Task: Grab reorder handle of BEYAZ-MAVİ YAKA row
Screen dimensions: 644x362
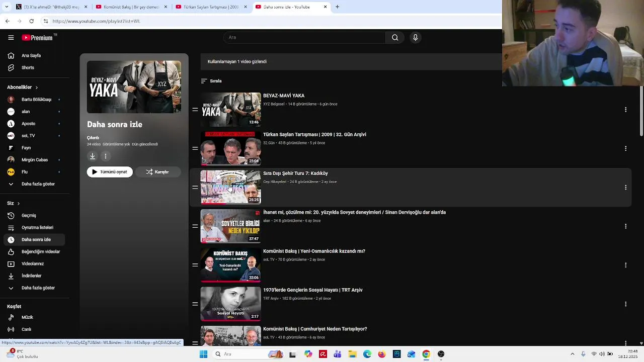Action: 195,110
